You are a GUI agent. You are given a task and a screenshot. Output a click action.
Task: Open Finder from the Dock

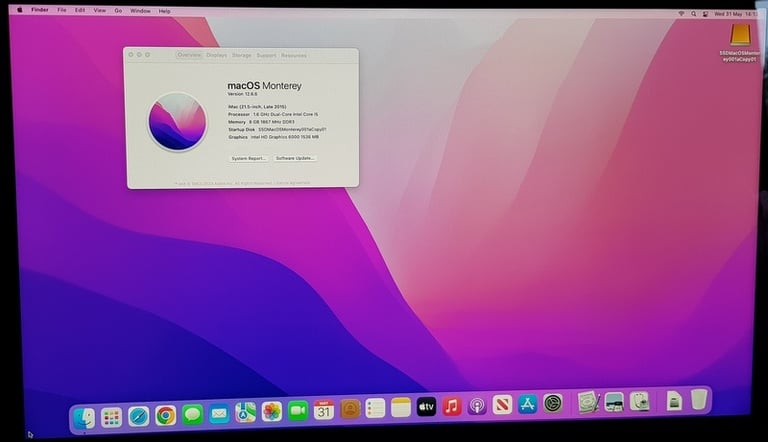pos(84,419)
